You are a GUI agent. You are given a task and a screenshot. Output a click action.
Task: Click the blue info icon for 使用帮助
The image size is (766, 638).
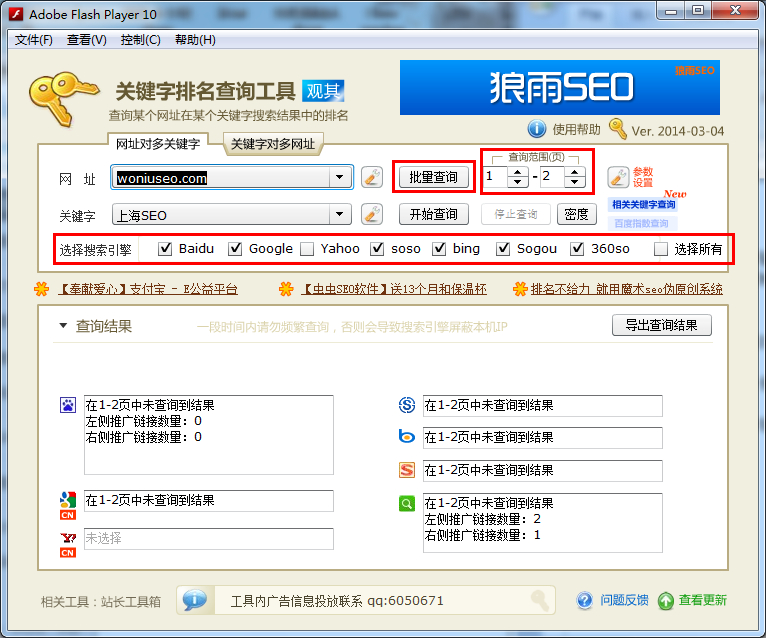click(537, 129)
